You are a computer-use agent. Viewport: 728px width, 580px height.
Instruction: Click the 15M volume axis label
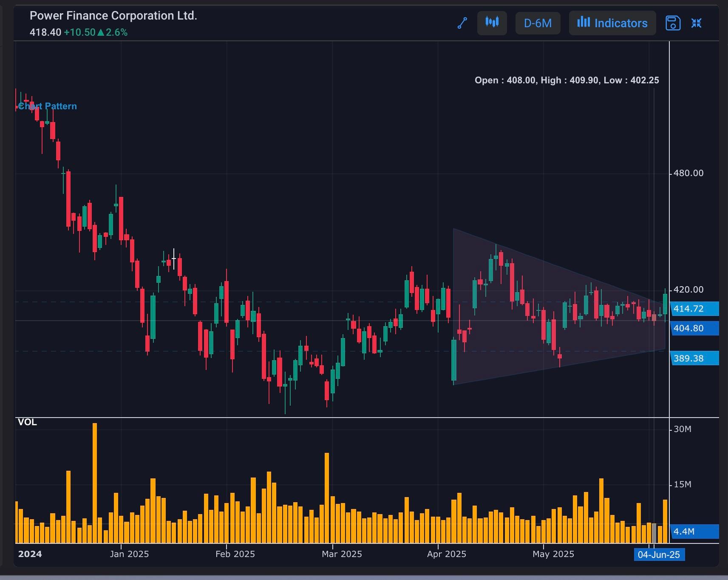tap(683, 484)
